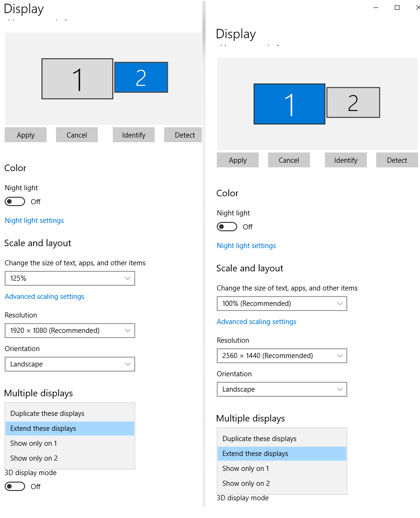Viewport: 420px width, 518px height.
Task: Choose Show only on 2 in right list
Action: [282, 483]
